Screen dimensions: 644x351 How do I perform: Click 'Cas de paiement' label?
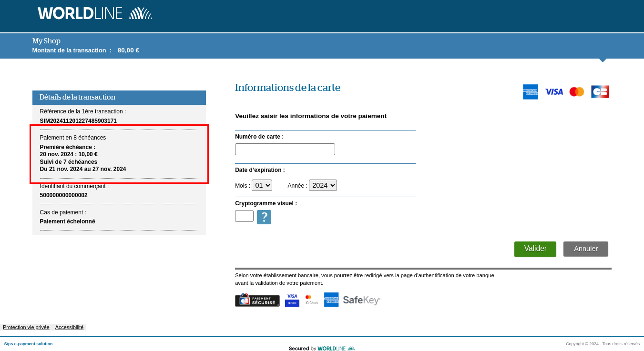click(63, 212)
